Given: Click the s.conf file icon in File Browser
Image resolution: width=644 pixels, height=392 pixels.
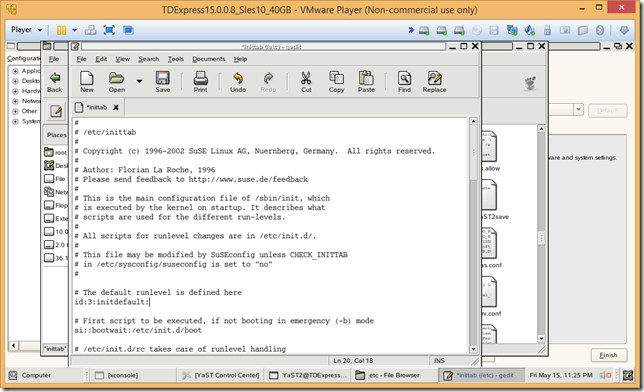Looking at the screenshot, I should [489, 243].
